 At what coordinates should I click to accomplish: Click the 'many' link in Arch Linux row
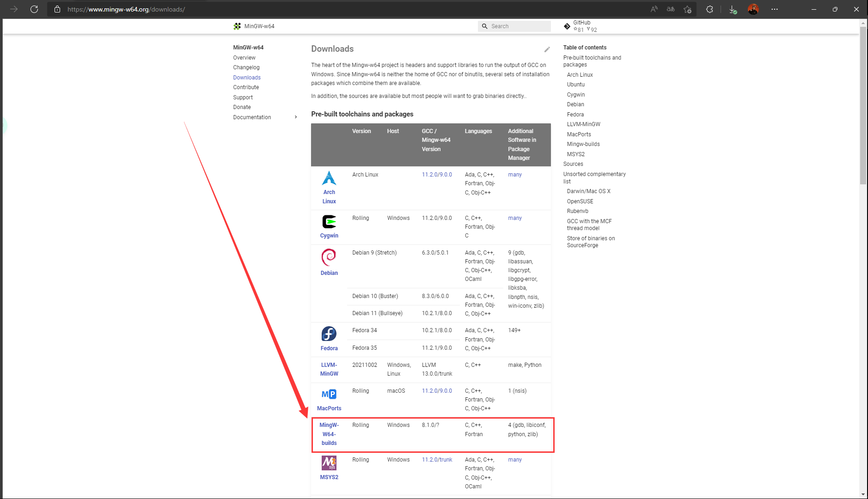click(514, 175)
